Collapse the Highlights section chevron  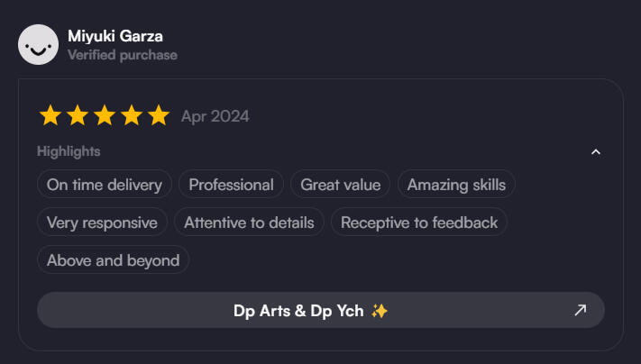(595, 152)
